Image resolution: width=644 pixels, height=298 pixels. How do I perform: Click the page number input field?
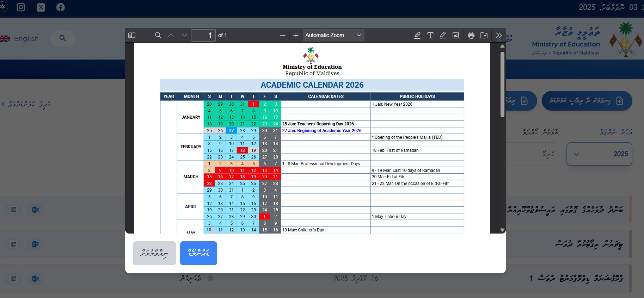(203, 35)
